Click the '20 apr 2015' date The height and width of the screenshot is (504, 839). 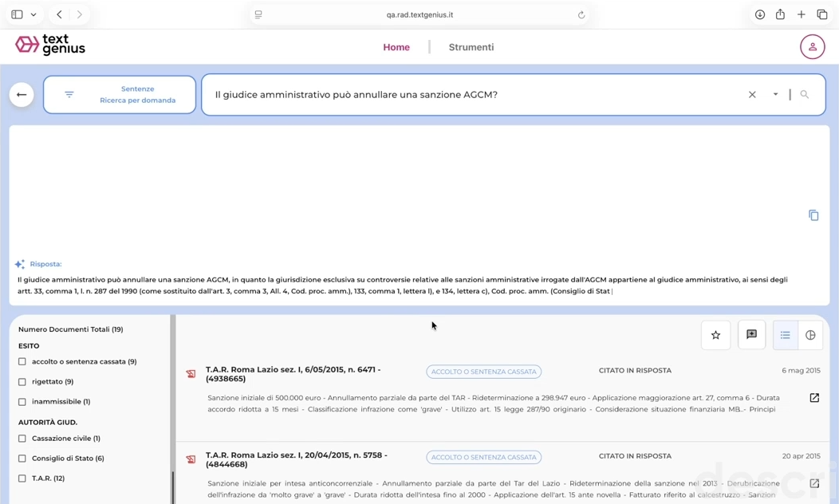pos(801,456)
